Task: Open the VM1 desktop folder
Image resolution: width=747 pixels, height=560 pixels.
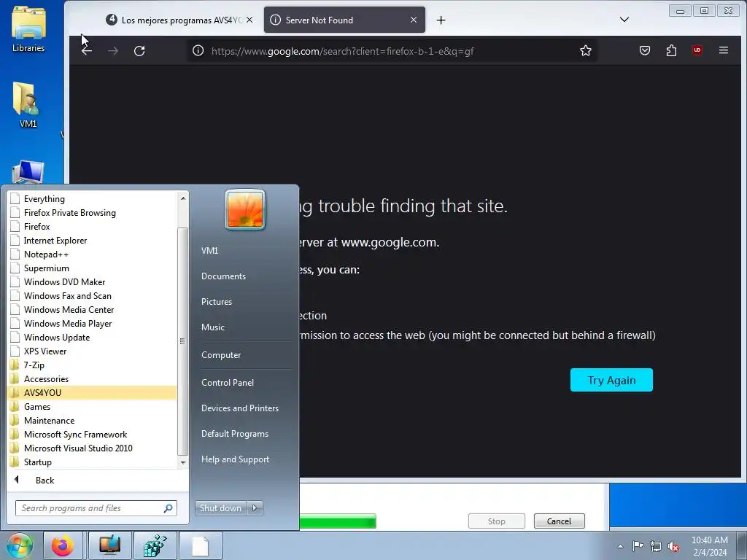Action: pyautogui.click(x=28, y=105)
